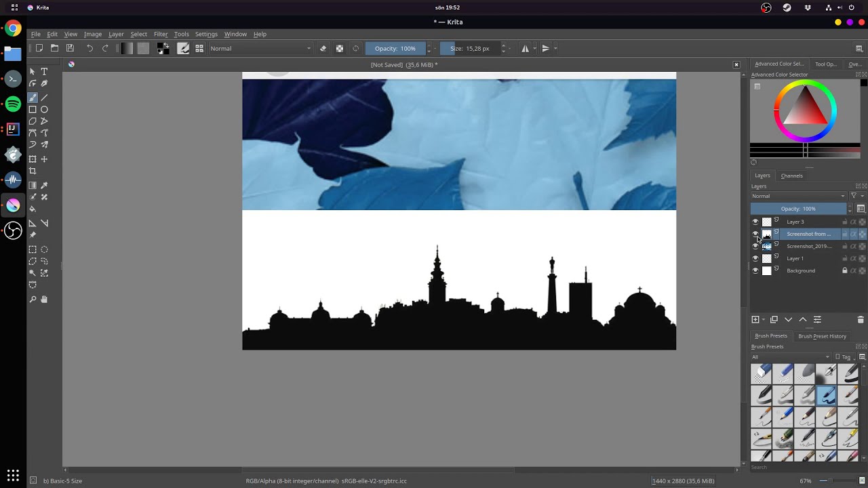The width and height of the screenshot is (868, 488).
Task: Duplicate the selected layer
Action: [774, 319]
